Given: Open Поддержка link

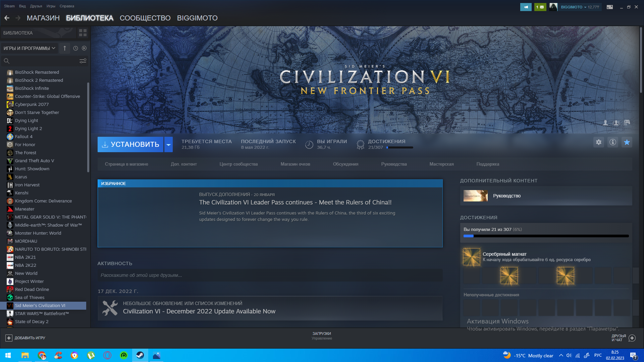Looking at the screenshot, I should (x=488, y=164).
